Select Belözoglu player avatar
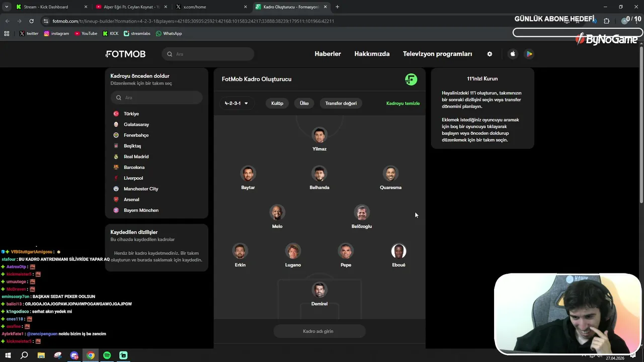This screenshot has width=644, height=362. tap(362, 213)
